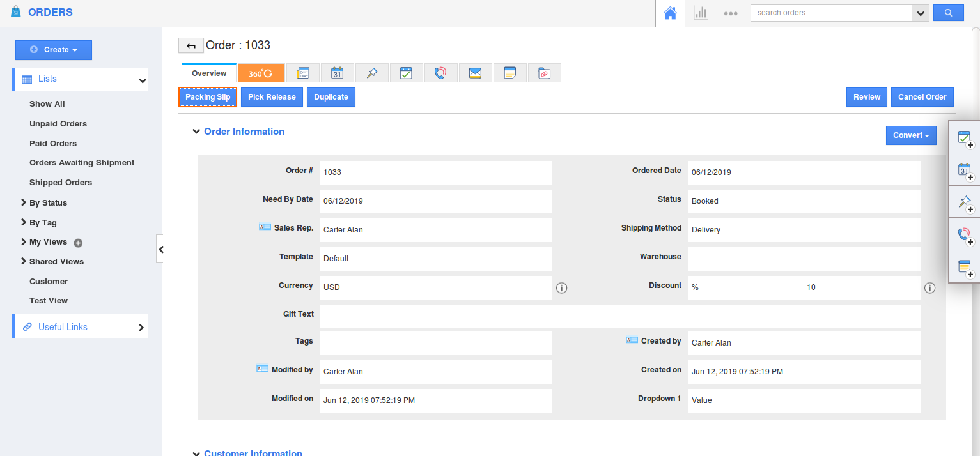Add a new task from side panel
The height and width of the screenshot is (456, 980).
965,137
